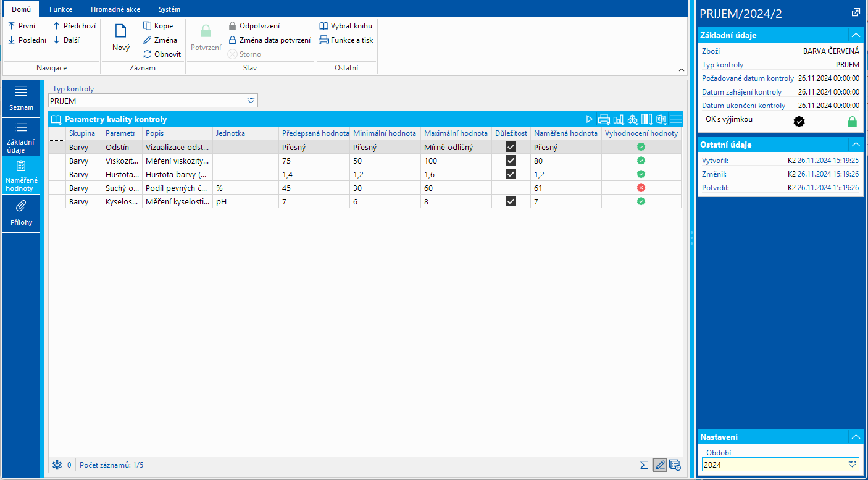Viewport: 868px width, 480px height.
Task: Open the Funkce ribbon tab
Action: [x=61, y=9]
